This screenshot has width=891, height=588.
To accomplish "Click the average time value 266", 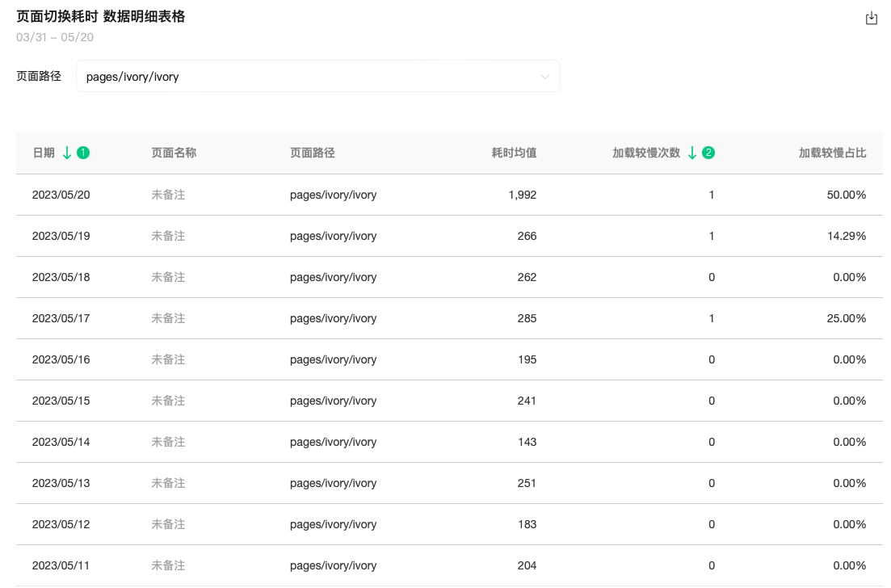I will [x=527, y=237].
